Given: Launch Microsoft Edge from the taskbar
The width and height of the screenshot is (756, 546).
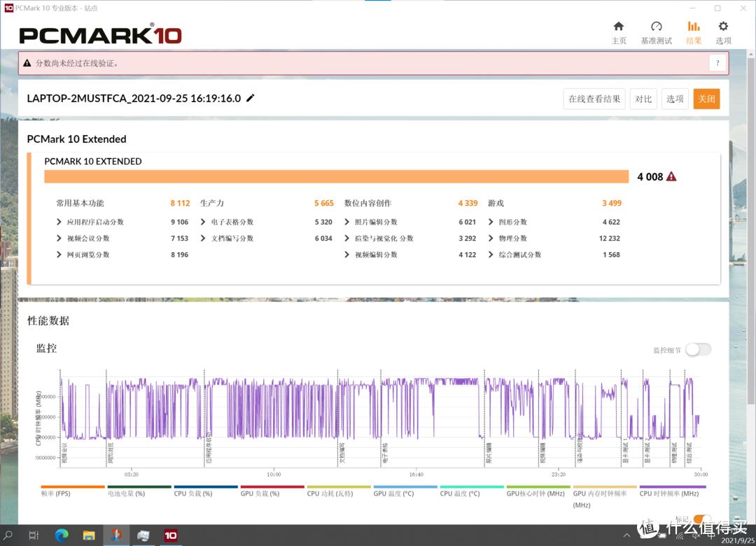Looking at the screenshot, I should point(62,535).
